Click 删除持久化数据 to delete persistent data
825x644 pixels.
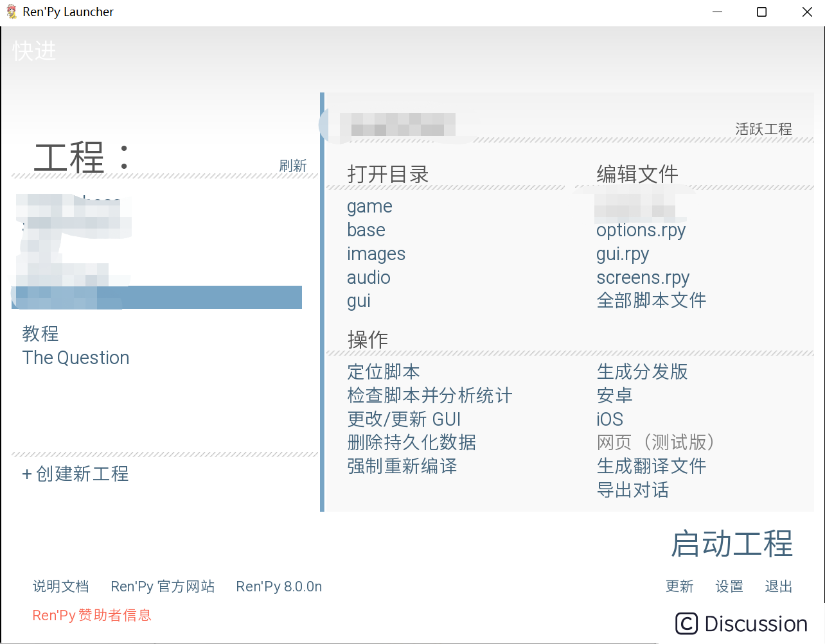click(x=411, y=442)
